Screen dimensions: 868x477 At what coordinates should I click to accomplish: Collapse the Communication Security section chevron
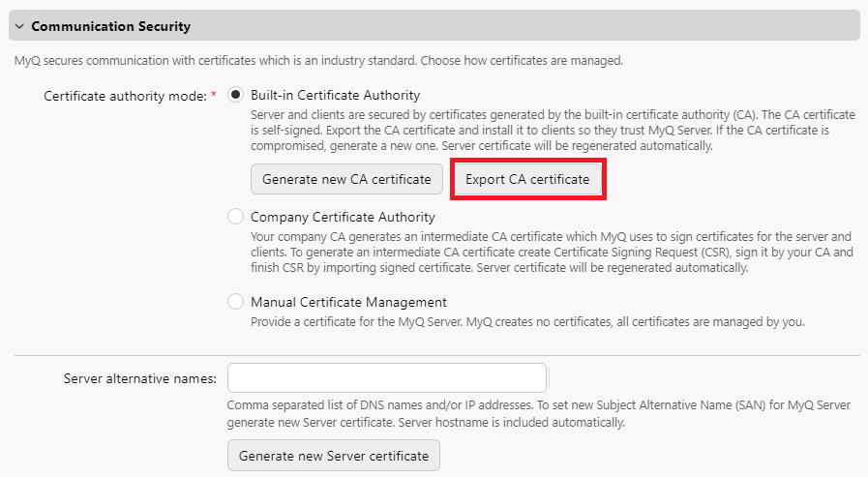[19, 27]
